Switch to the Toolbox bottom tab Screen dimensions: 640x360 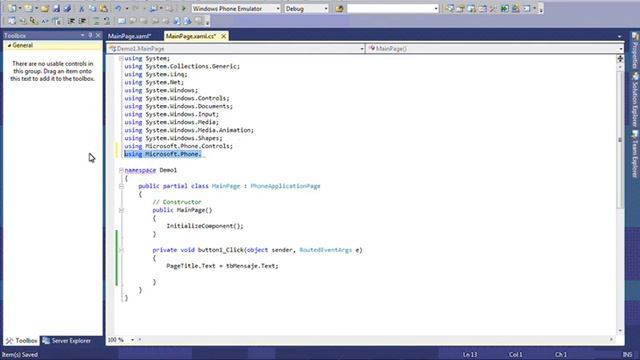(x=21, y=340)
